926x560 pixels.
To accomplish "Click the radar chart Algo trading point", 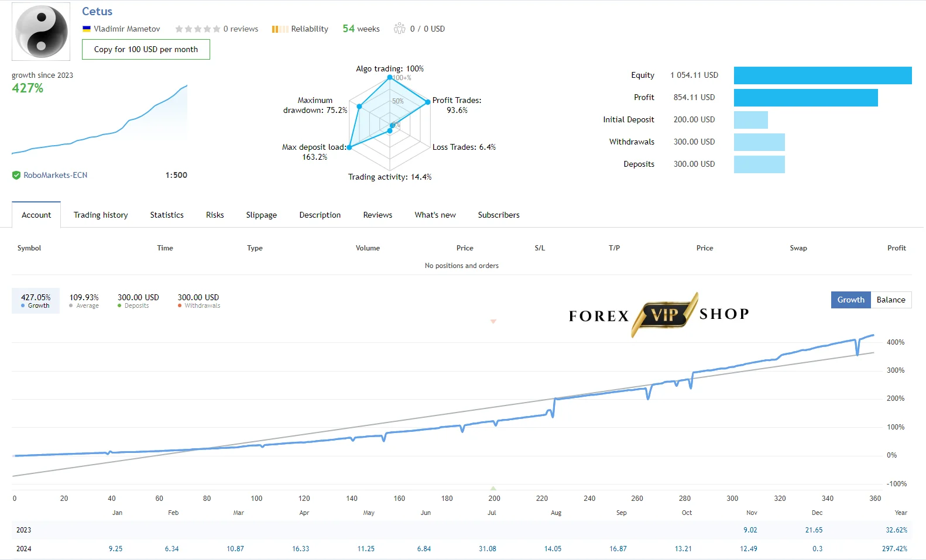I will coord(390,77).
